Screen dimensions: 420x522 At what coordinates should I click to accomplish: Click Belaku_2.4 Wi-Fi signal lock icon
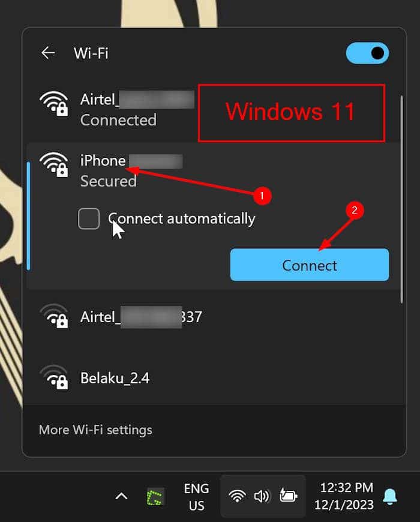[54, 377]
